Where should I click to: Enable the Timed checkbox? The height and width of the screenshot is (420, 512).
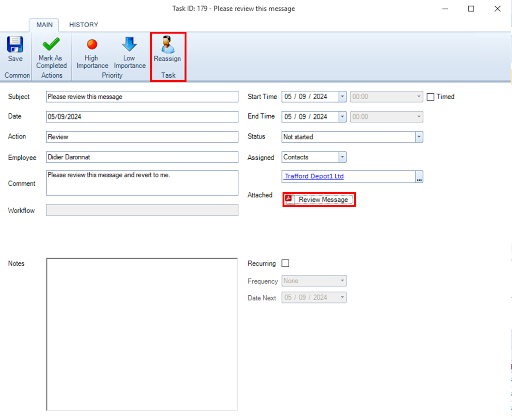click(x=431, y=97)
